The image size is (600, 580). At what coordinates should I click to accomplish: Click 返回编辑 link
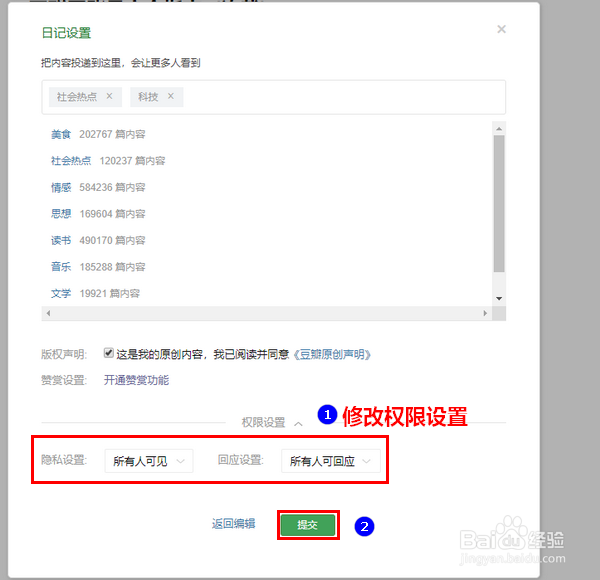click(x=233, y=523)
